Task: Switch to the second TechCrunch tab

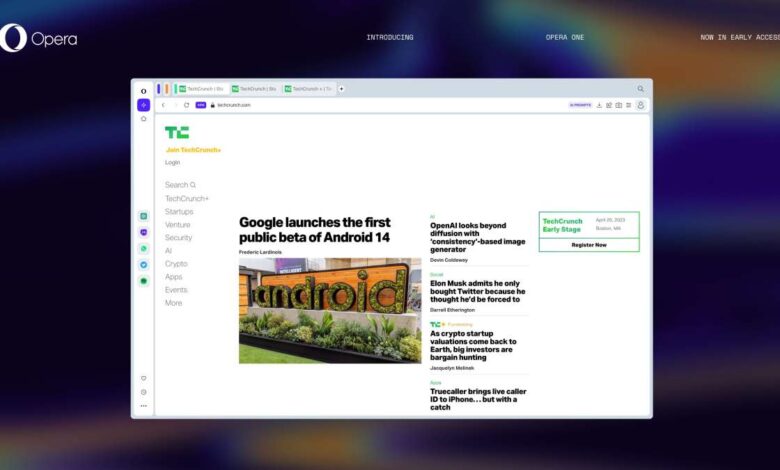Action: click(254, 89)
